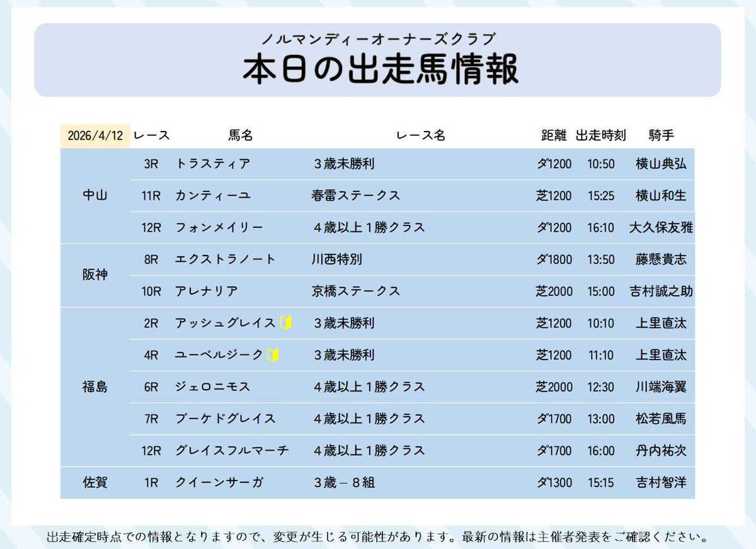Click horse name クイーンサーガ
This screenshot has width=756, height=549.
[219, 482]
